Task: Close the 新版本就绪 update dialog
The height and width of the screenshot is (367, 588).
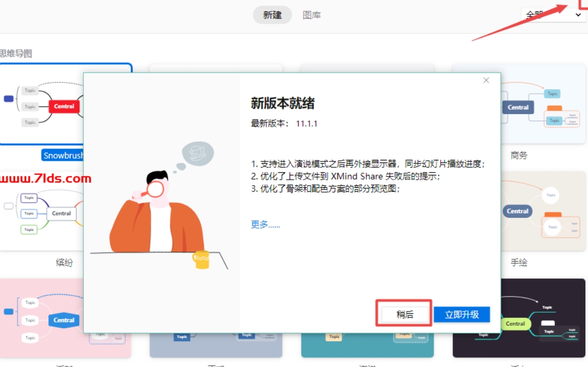Action: coord(486,80)
